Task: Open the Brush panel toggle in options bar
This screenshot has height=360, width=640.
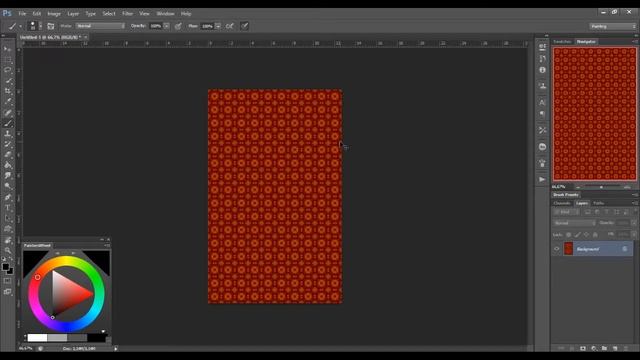Action: point(51,26)
